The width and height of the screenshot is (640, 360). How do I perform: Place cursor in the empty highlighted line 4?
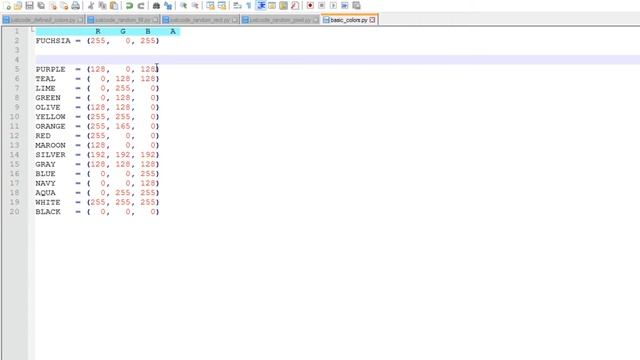[337, 60]
